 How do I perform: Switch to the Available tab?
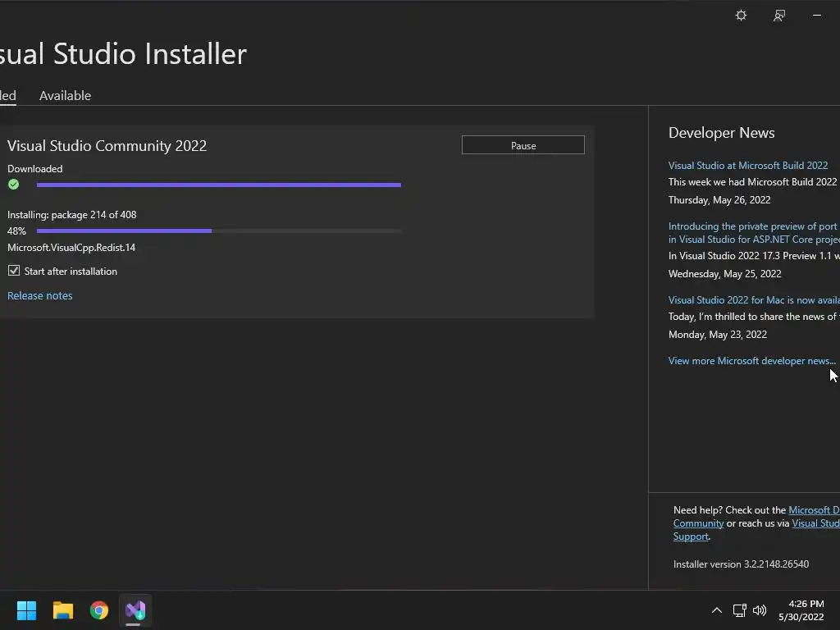click(x=65, y=95)
